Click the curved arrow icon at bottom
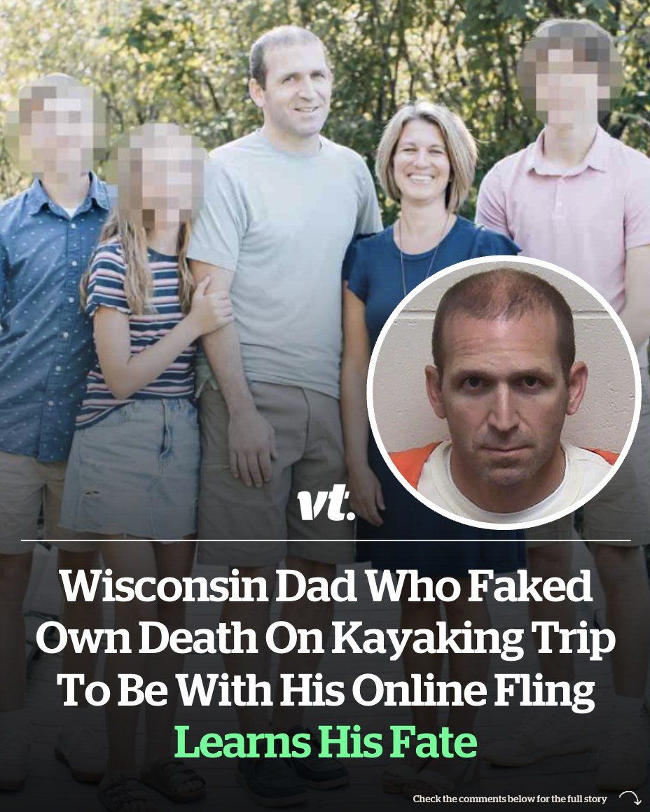Screen dimensions: 650x812 point(629,797)
